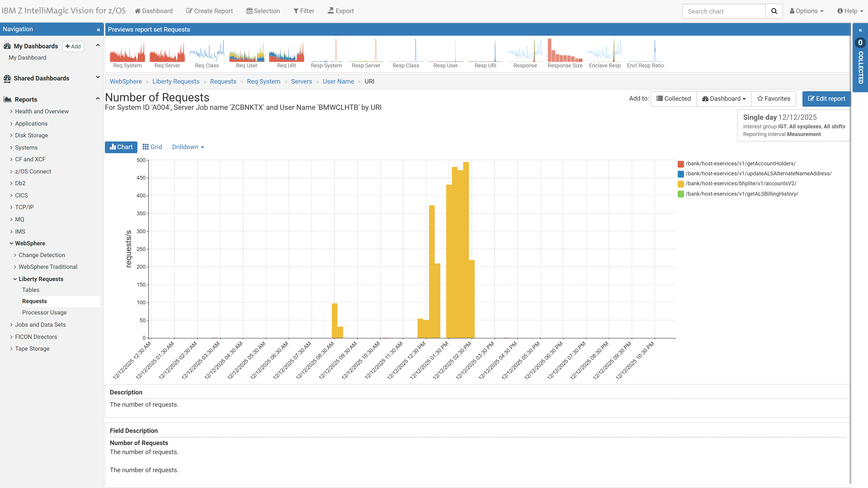
Task: Expand the z/OS Connect tree node
Action: point(33,171)
